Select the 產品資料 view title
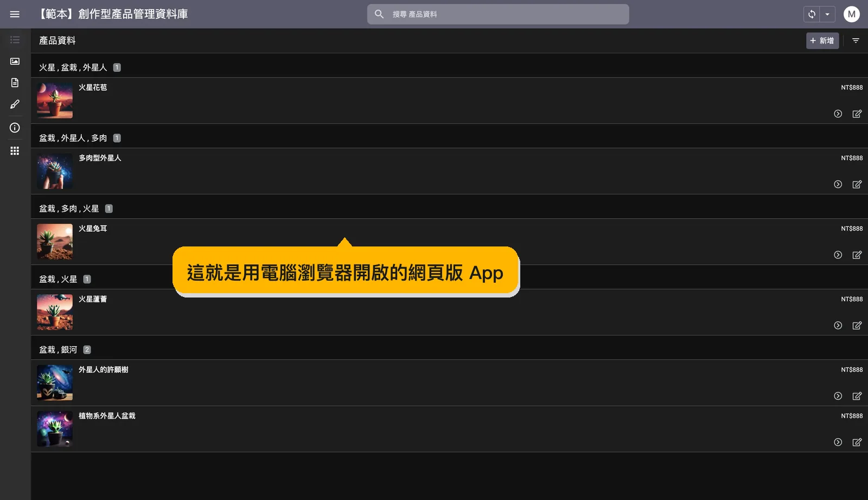The image size is (868, 500). click(57, 41)
